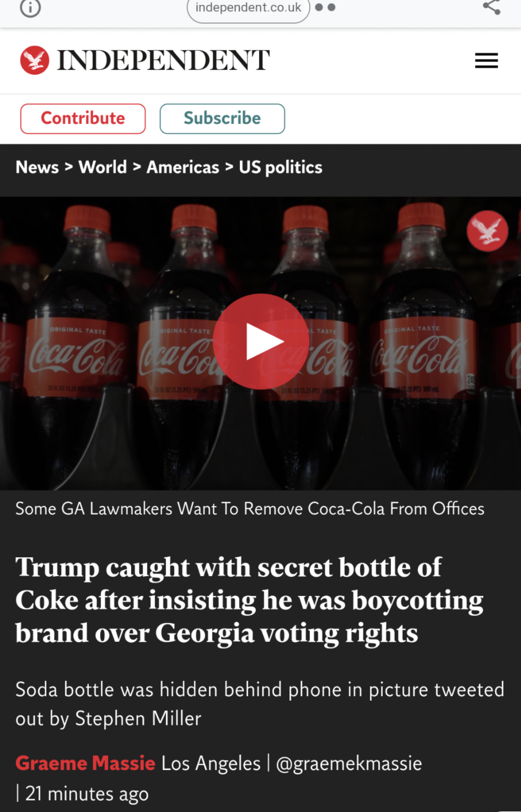The width and height of the screenshot is (521, 812).
Task: Click the Trump Coke headline
Action: pos(249,600)
